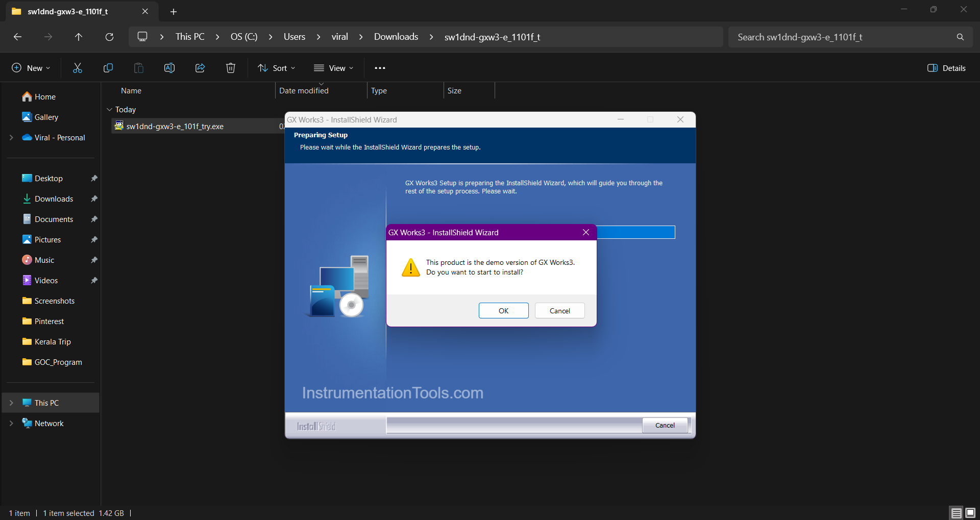This screenshot has height=520, width=980.
Task: Sort by Type column header
Action: tap(379, 90)
